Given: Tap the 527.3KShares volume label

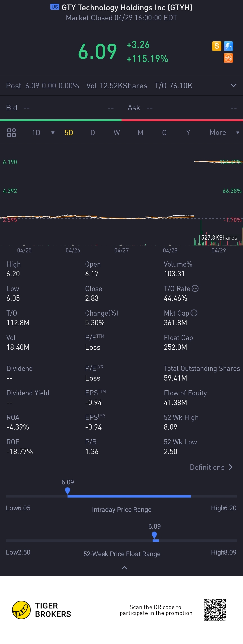Looking at the screenshot, I should click(x=219, y=238).
